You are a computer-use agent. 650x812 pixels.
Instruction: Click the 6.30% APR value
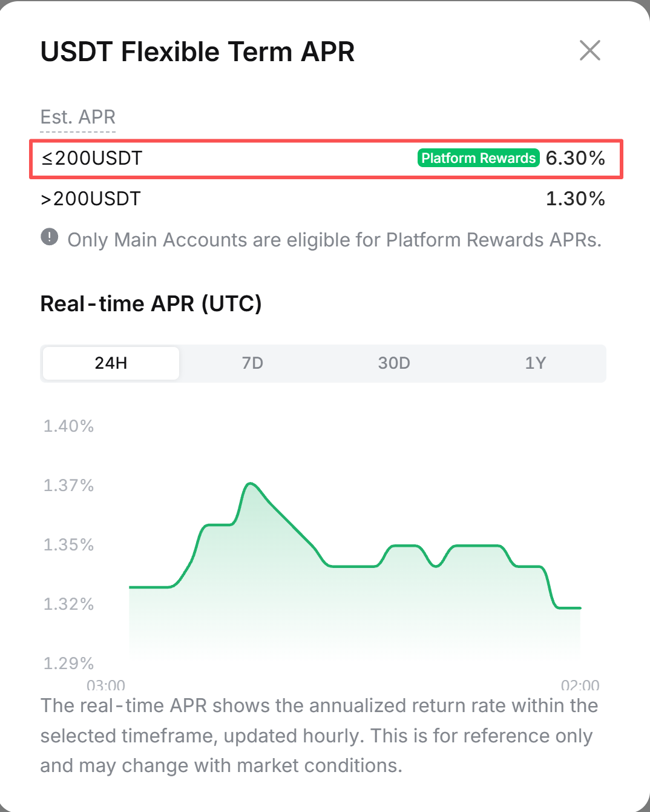[x=575, y=158]
